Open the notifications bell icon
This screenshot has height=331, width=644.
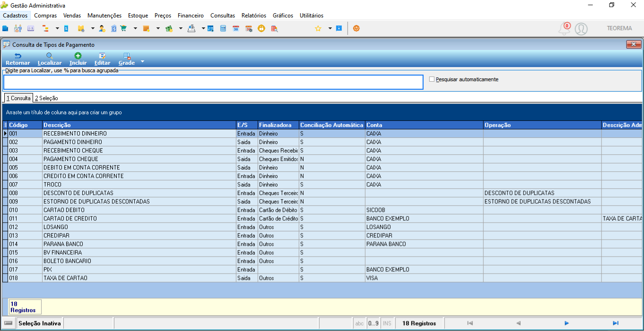point(564,29)
